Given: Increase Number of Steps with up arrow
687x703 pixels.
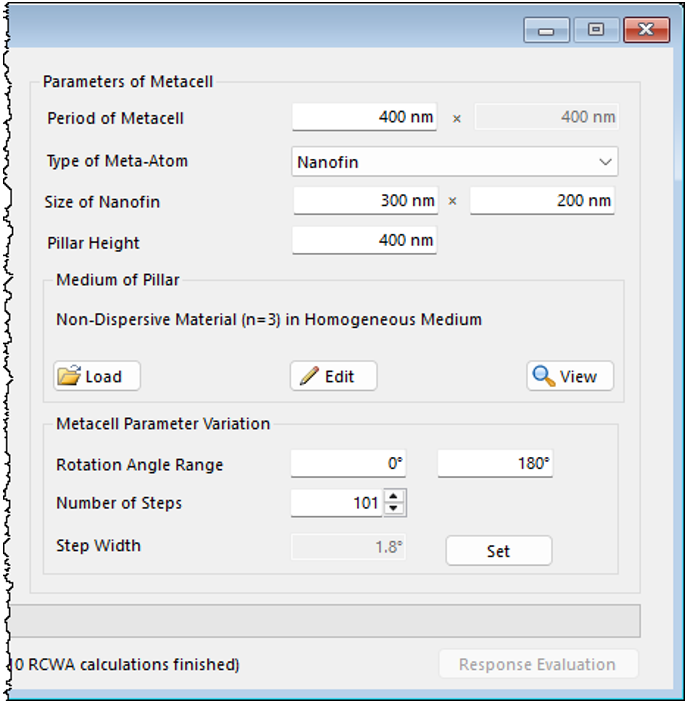Looking at the screenshot, I should coord(395,497).
